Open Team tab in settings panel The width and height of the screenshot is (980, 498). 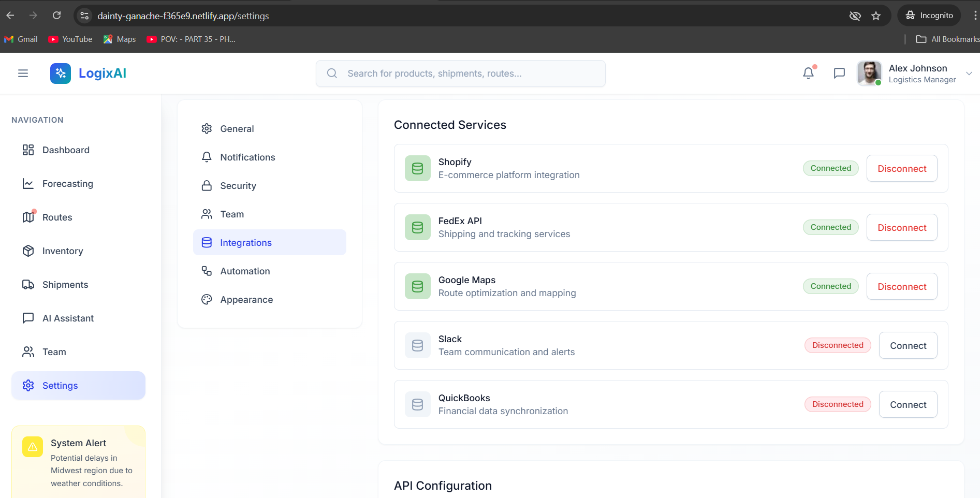[270, 214]
